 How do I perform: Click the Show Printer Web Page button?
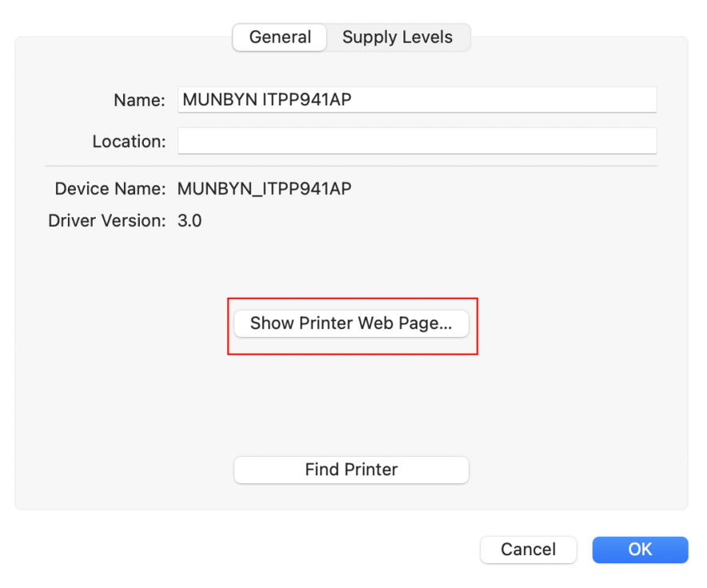352,324
